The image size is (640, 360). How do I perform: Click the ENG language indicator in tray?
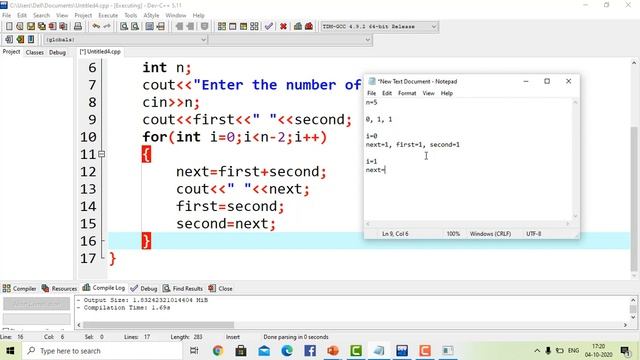573,351
